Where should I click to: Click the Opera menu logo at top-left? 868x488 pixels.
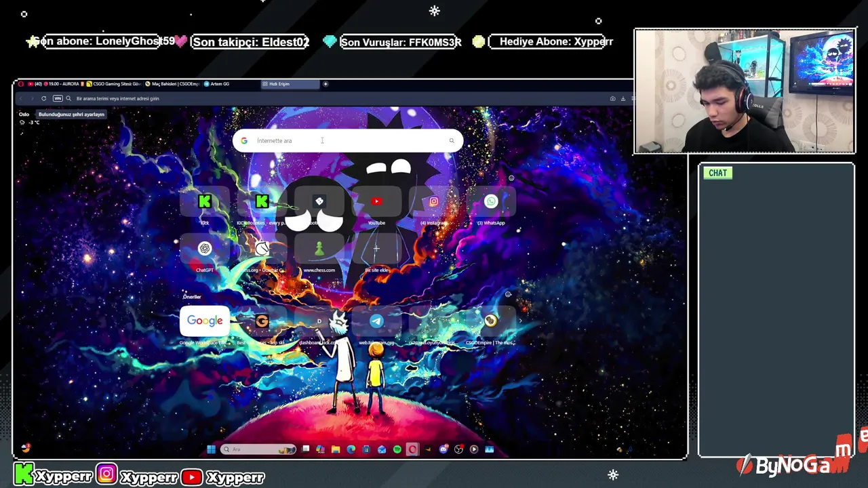tap(21, 84)
